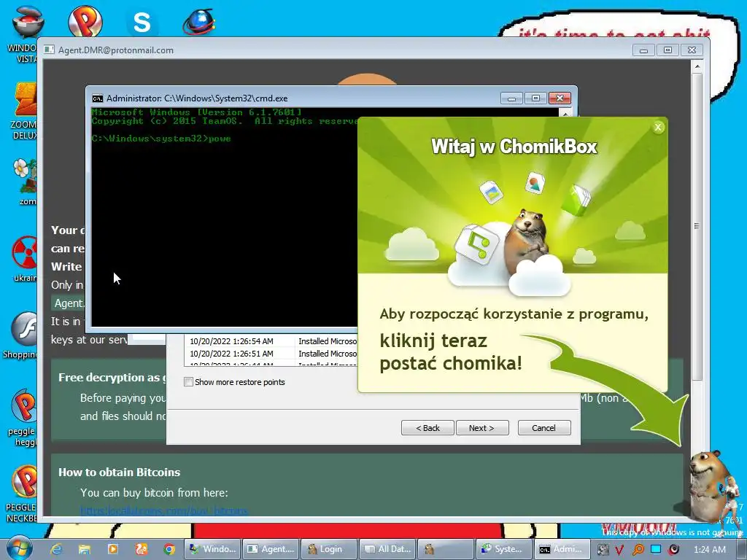Open the Skype desktop icon
747x560 pixels.
[x=142, y=21]
